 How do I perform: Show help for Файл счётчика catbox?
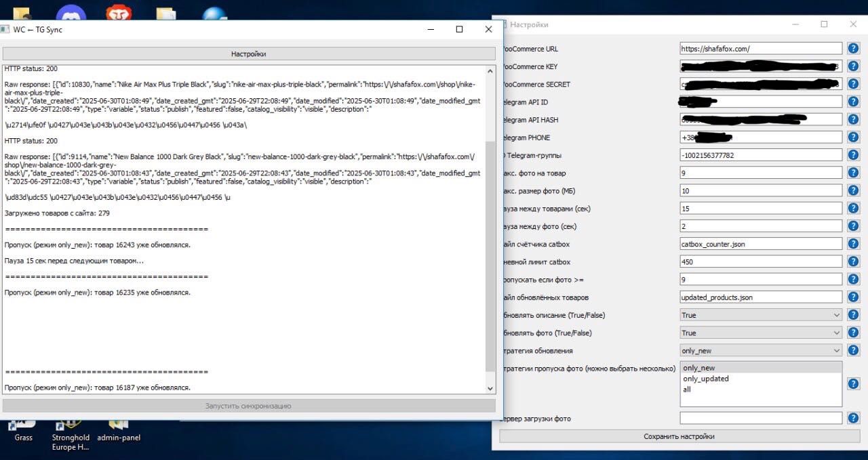pyautogui.click(x=853, y=244)
